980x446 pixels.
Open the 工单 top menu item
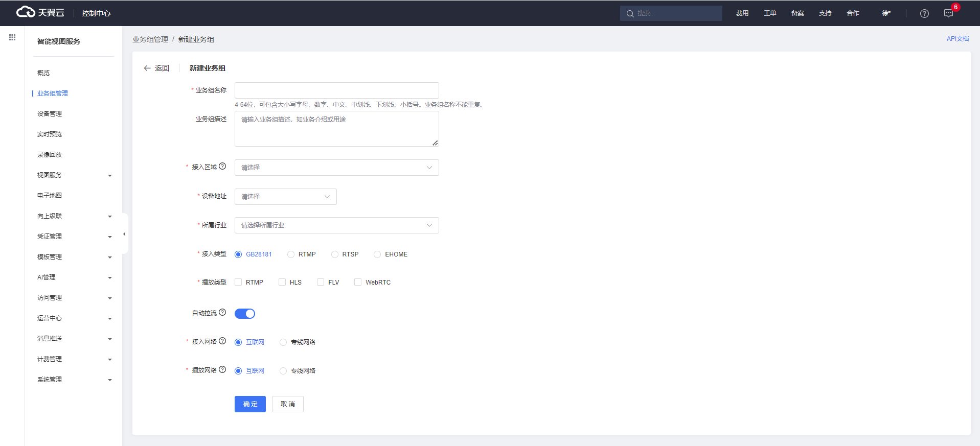click(x=769, y=13)
